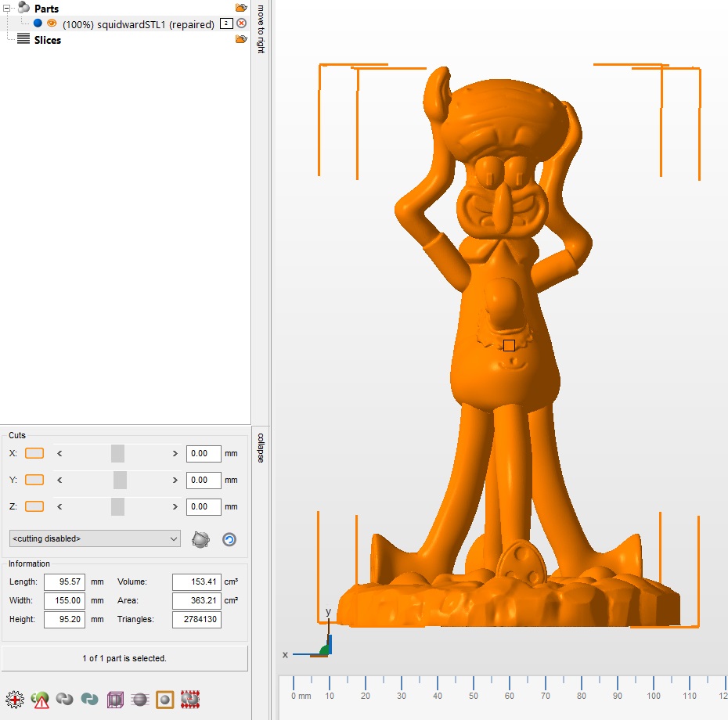Click the sliced sphere icon in bottom toolbar
The width and height of the screenshot is (728, 720).
click(x=139, y=699)
